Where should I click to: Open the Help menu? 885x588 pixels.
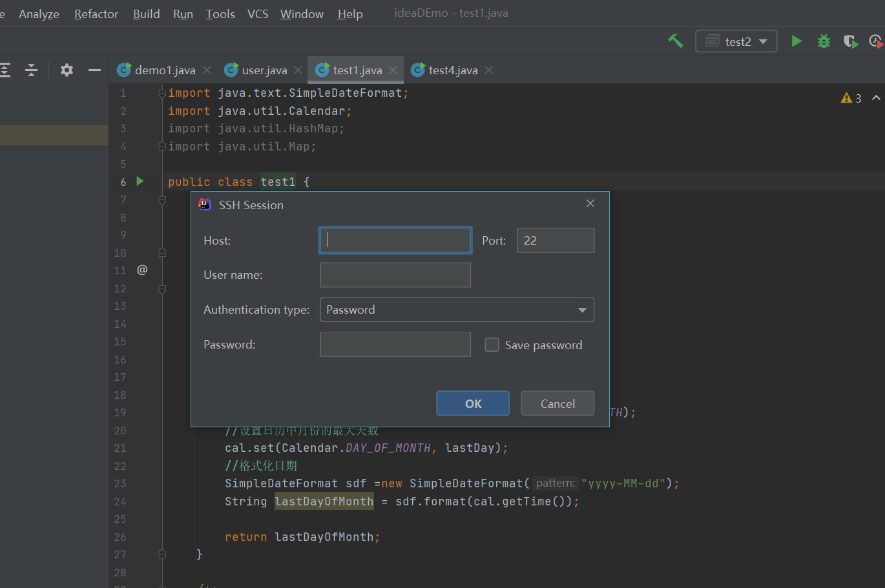[349, 14]
